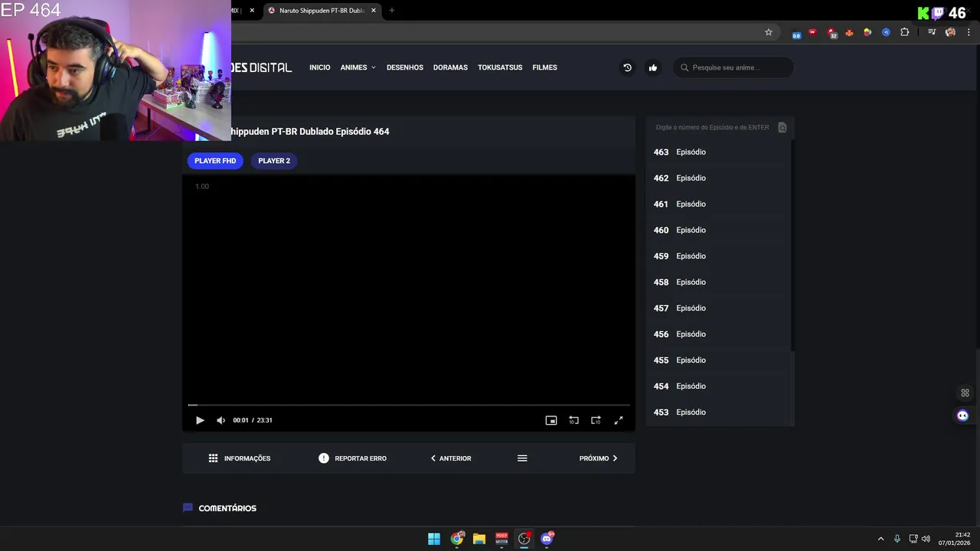The width and height of the screenshot is (980, 551).
Task: Open the INICIO menu item
Action: tap(320, 67)
